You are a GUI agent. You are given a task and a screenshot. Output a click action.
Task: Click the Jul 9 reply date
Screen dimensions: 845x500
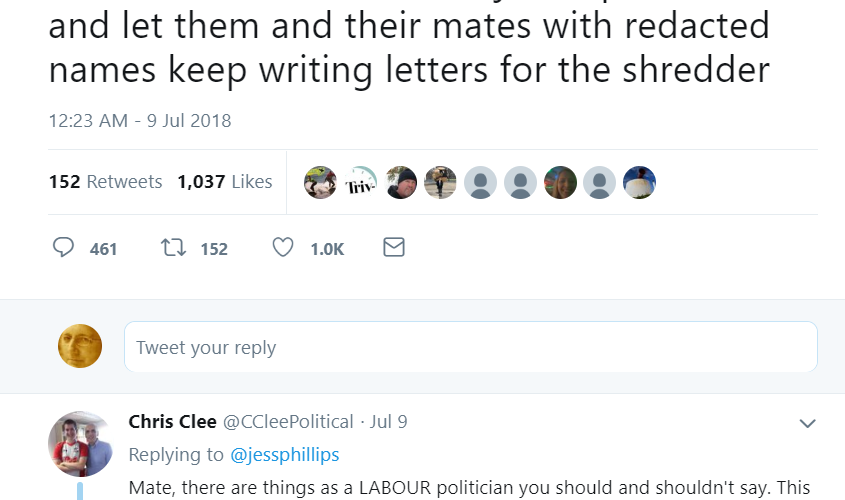click(x=388, y=422)
